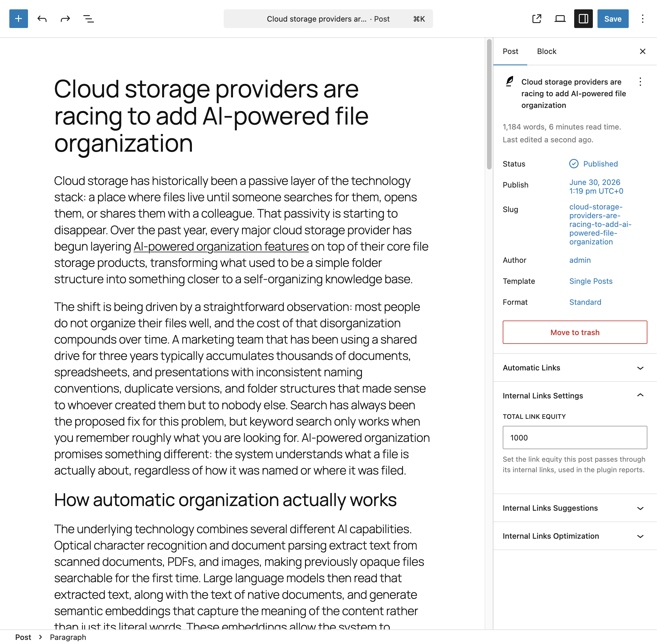
Task: Collapse the Internal Links Settings panel
Action: (575, 396)
